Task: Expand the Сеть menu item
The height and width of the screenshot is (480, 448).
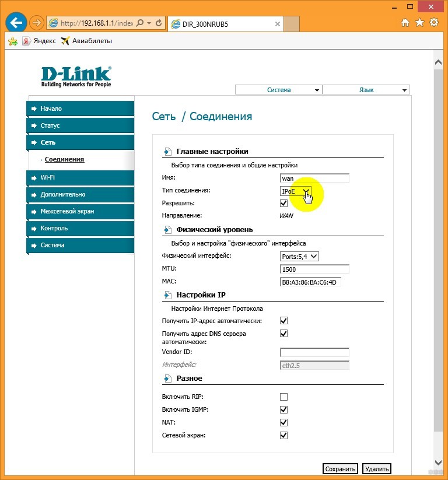Action: 80,142
